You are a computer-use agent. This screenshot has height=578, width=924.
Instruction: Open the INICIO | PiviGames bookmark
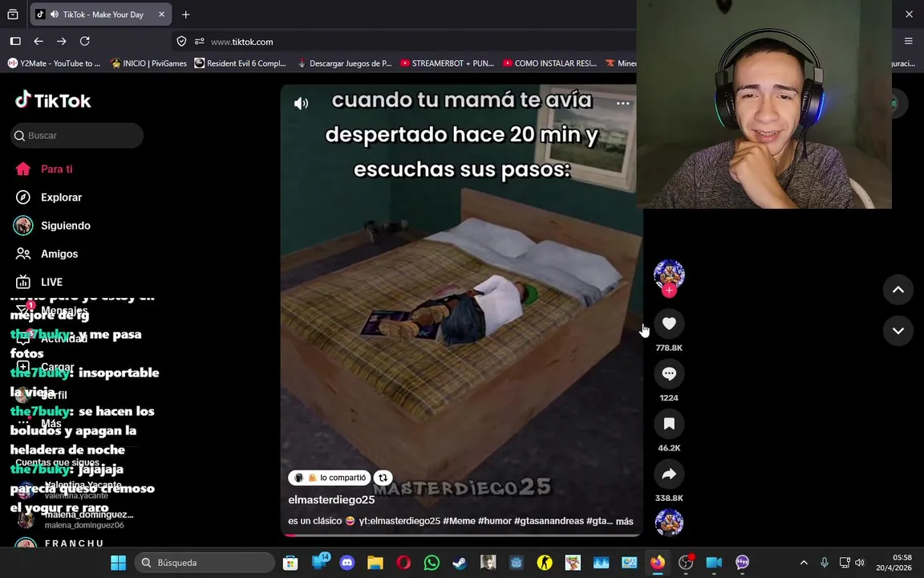click(149, 63)
